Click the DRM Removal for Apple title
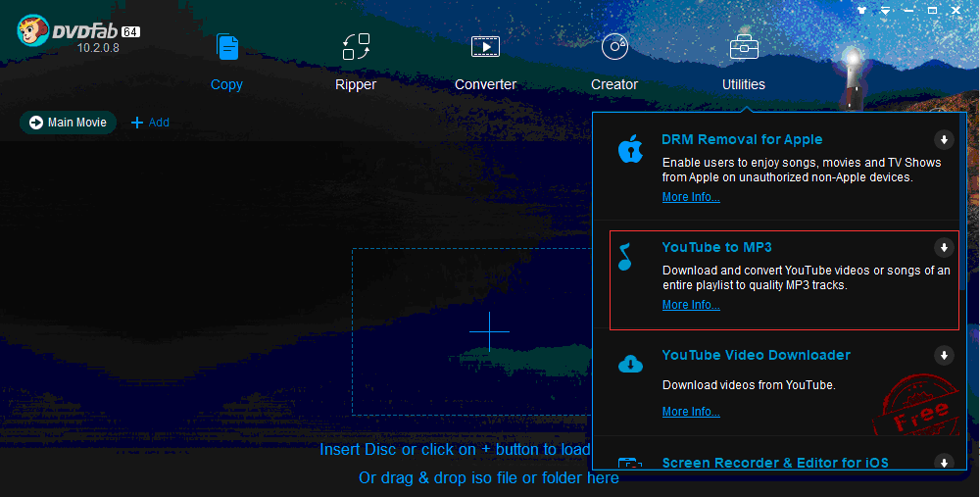 pyautogui.click(x=742, y=139)
